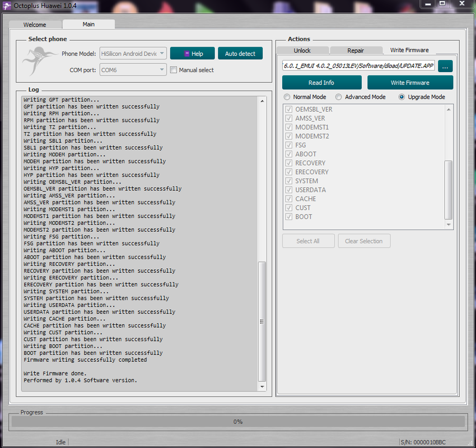Screen dimensions: 476x448
Task: Toggle the BOOT partition checkbox
Action: point(289,217)
